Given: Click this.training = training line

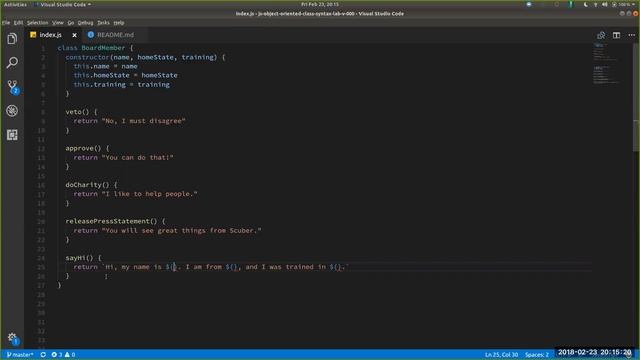Looking at the screenshot, I should point(122,84).
